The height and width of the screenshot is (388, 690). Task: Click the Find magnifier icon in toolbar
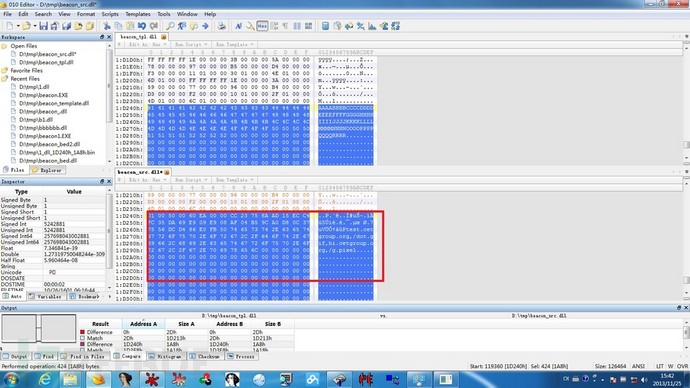pyautogui.click(x=170, y=26)
